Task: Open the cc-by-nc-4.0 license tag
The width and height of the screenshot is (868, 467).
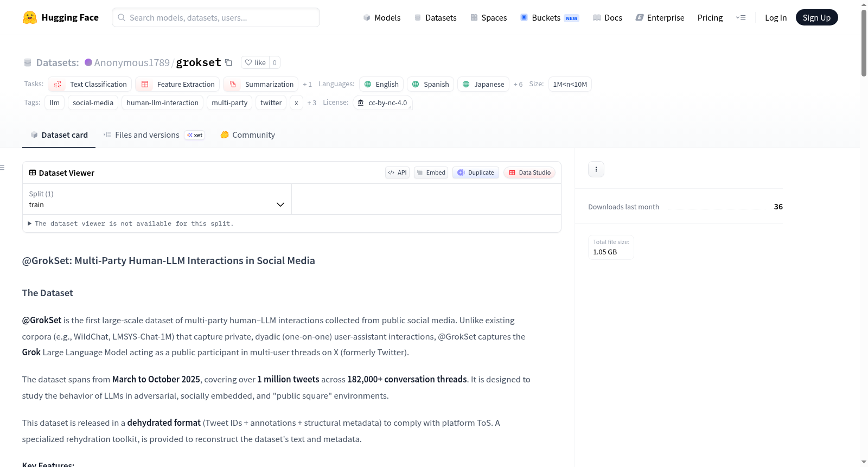Action: click(x=382, y=103)
